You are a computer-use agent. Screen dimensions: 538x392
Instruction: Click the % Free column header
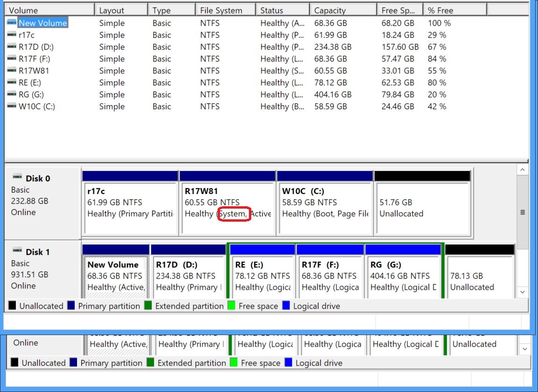(455, 10)
